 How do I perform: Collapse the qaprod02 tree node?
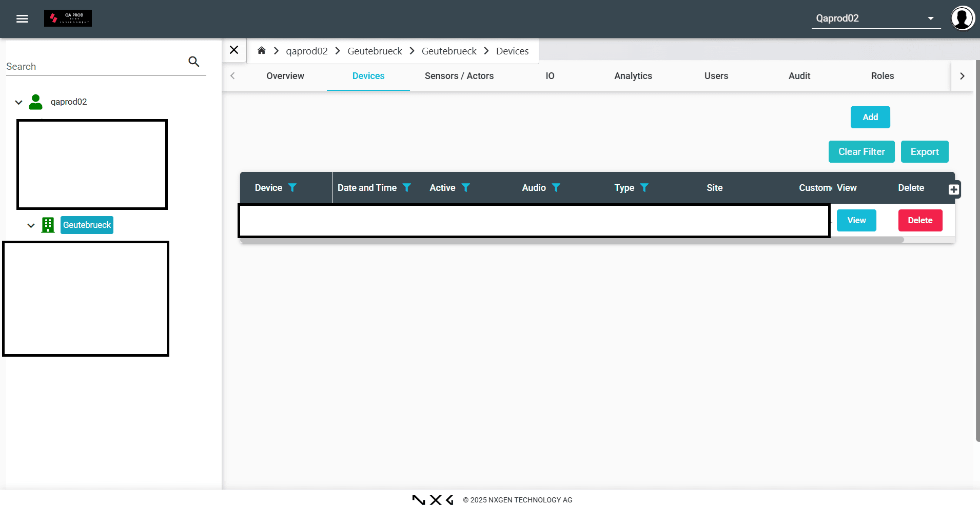[x=19, y=103]
